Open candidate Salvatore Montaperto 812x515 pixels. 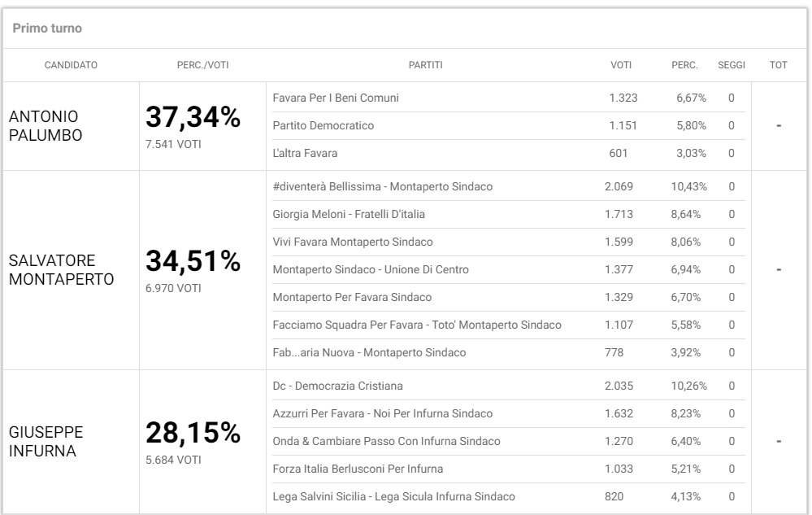[x=61, y=270]
